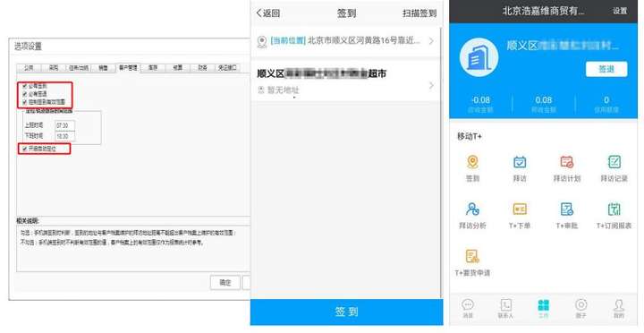644x333 pixels.
Task: Switch to the 库存 tab in 选项设置
Action: [x=153, y=68]
